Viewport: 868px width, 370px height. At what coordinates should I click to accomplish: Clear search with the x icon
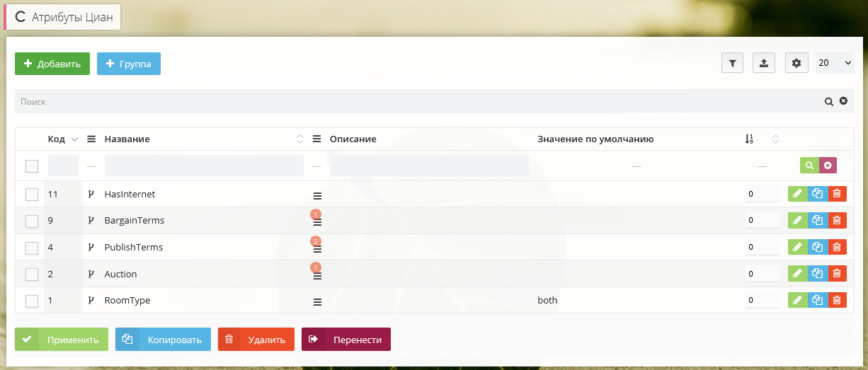(x=843, y=101)
